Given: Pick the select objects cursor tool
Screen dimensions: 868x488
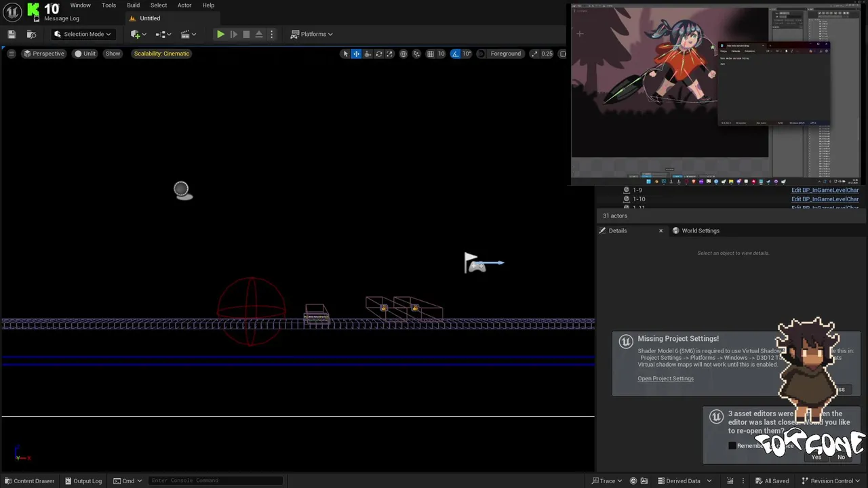Looking at the screenshot, I should pos(345,54).
